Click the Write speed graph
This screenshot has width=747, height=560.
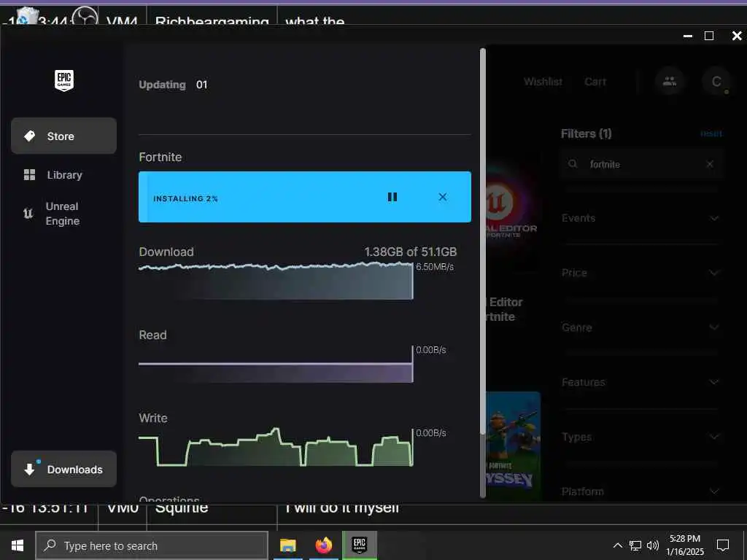click(x=276, y=447)
